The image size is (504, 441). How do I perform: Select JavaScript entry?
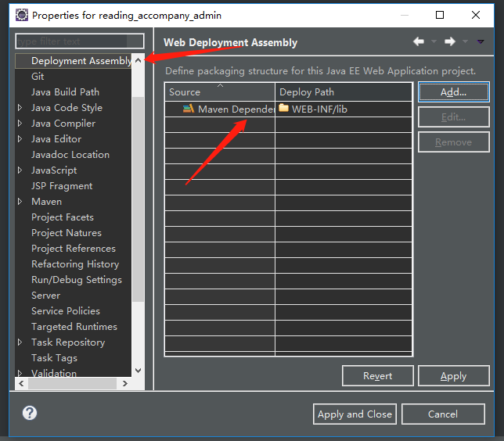(54, 170)
